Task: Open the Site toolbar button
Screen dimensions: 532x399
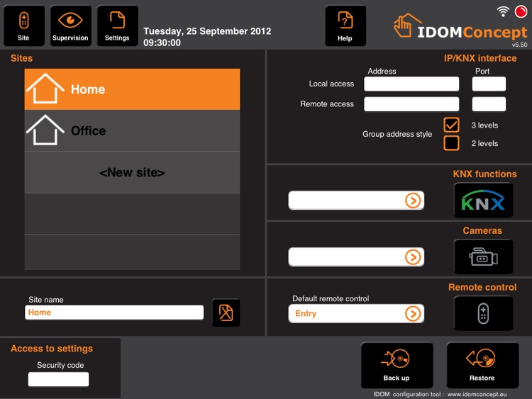Action: (x=23, y=26)
